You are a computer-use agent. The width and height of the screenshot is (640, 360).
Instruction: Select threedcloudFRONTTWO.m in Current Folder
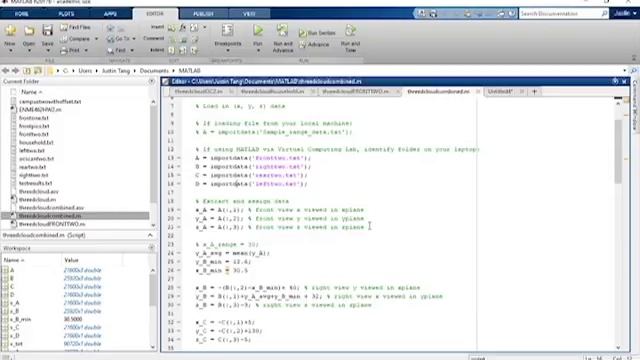point(52,224)
